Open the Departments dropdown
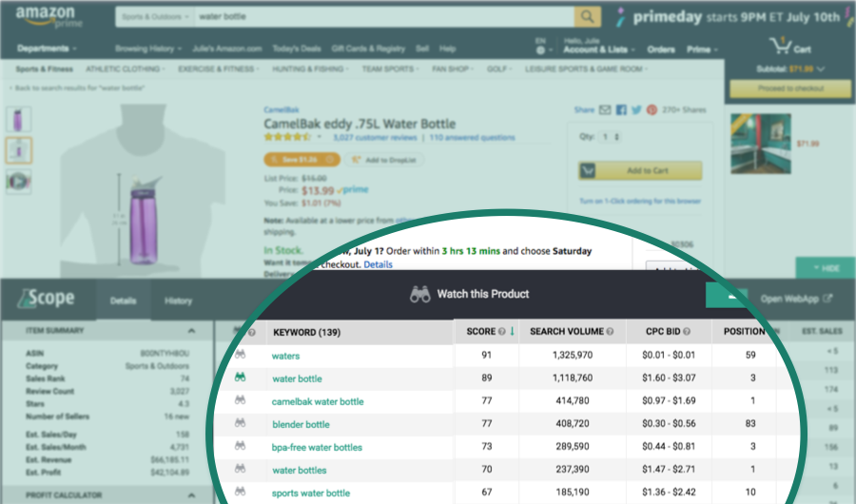This screenshot has width=856, height=504. click(x=47, y=48)
